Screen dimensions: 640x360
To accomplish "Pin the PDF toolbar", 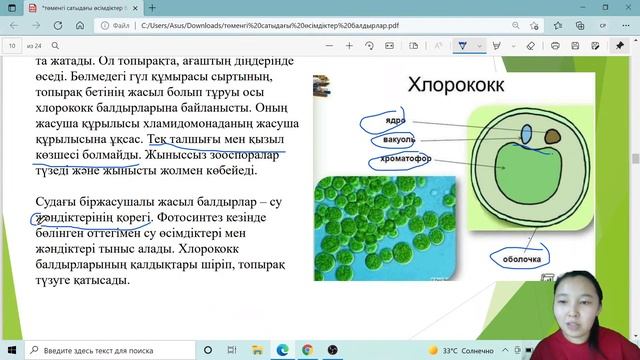I will [620, 46].
